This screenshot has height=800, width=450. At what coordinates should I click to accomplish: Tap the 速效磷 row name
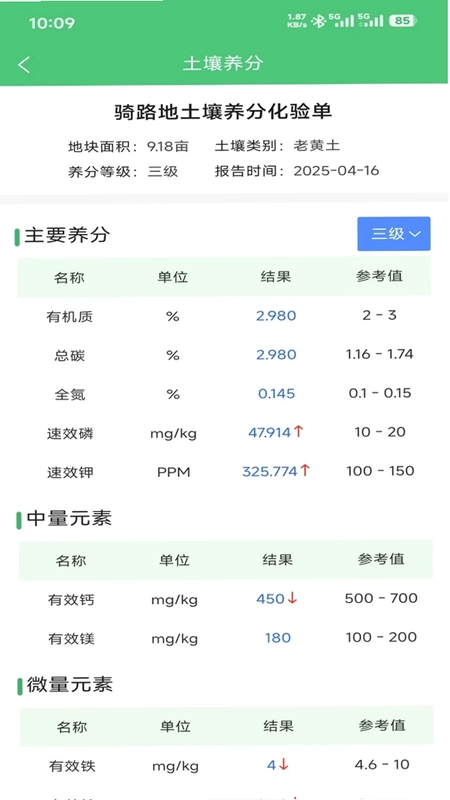tap(70, 434)
